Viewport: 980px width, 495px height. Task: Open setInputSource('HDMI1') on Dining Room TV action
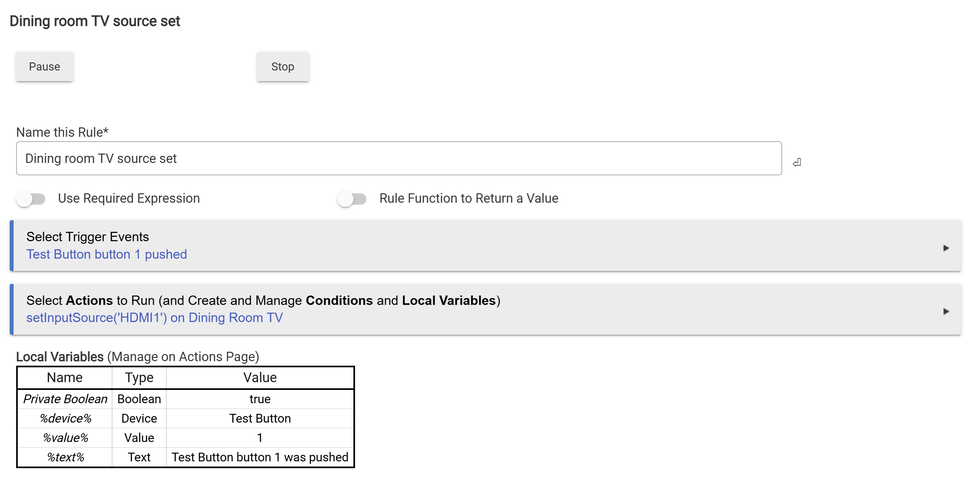[154, 317]
